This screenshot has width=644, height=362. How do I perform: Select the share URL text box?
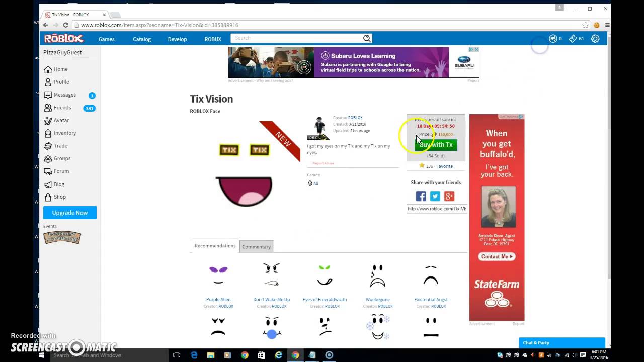[437, 209]
